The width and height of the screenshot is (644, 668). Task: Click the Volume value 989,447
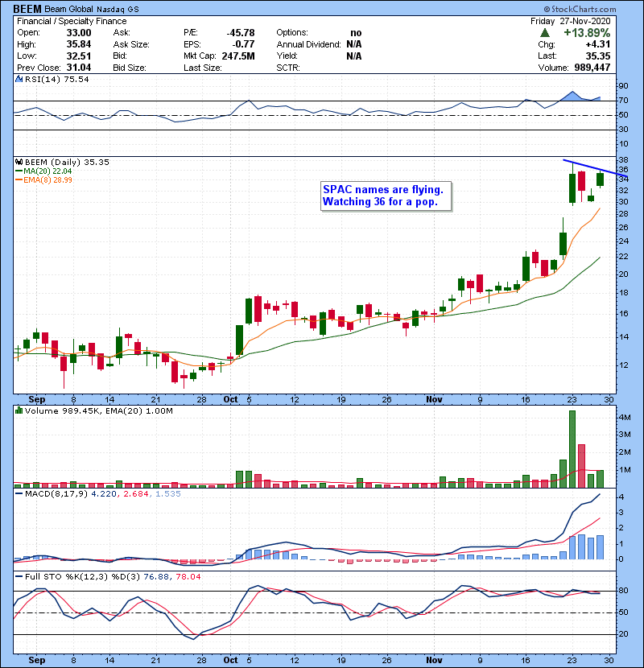pyautogui.click(x=592, y=68)
